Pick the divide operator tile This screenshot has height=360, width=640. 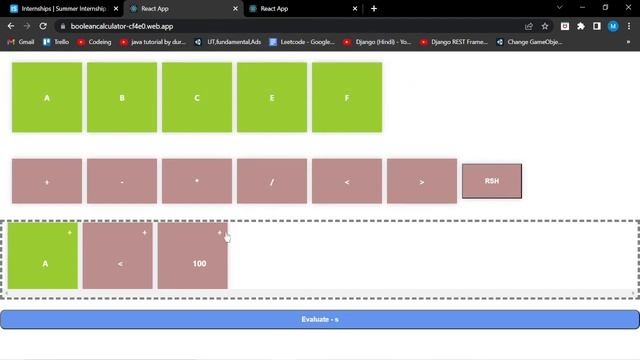[x=272, y=181]
